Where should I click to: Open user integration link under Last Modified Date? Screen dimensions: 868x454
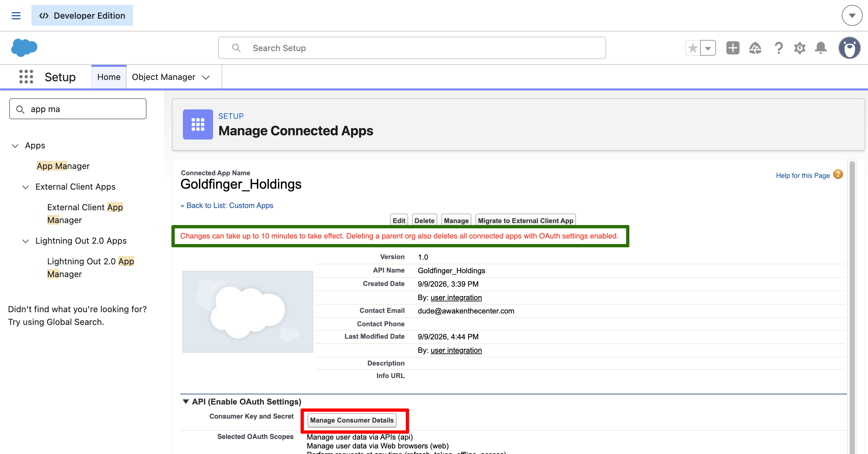(456, 350)
